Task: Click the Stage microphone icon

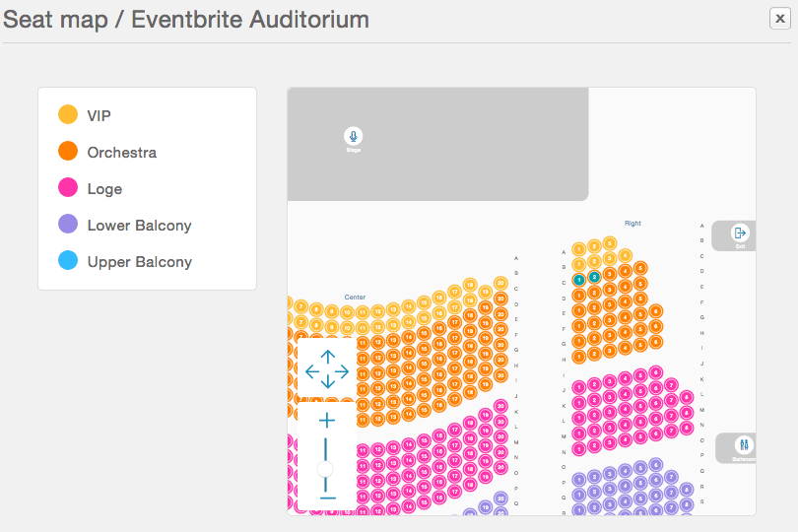Action: (354, 136)
